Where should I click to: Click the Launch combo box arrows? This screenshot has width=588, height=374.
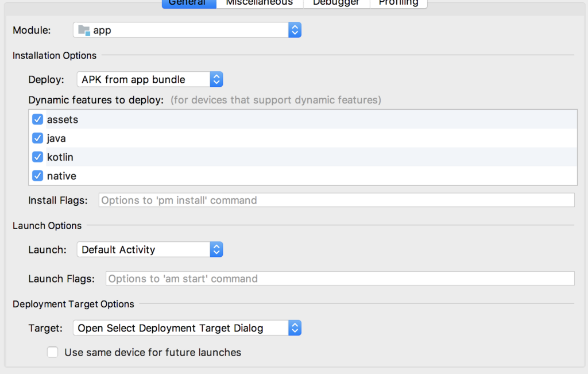(x=216, y=249)
